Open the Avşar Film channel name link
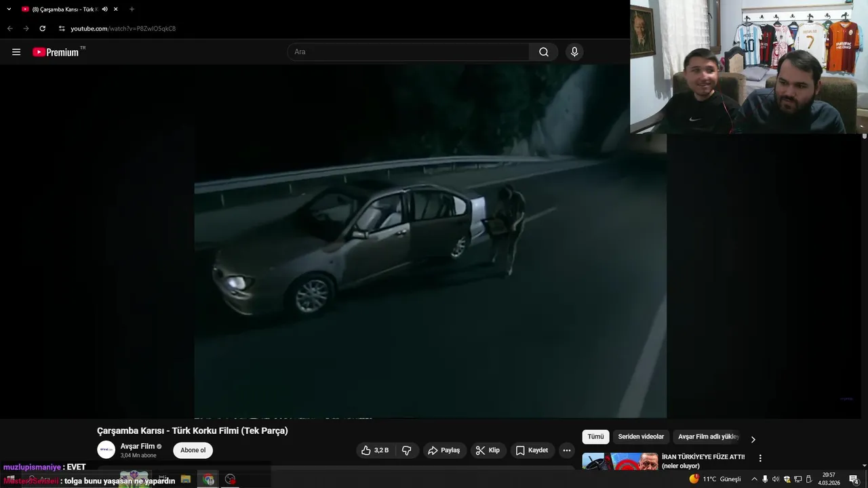Image resolution: width=868 pixels, height=488 pixels. tap(138, 446)
